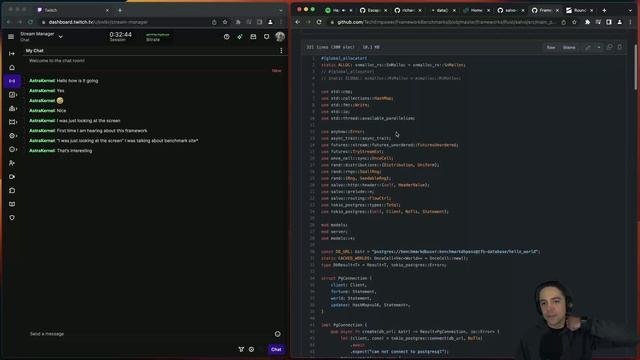640x360 pixels.
Task: Open the Streaming Tools camera sidebar icon
Action: [x=12, y=177]
